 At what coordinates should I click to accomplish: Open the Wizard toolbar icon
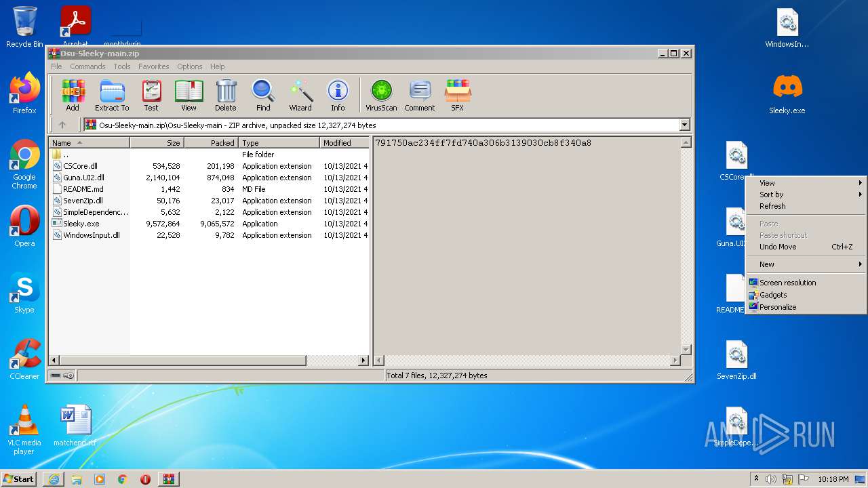(x=300, y=94)
